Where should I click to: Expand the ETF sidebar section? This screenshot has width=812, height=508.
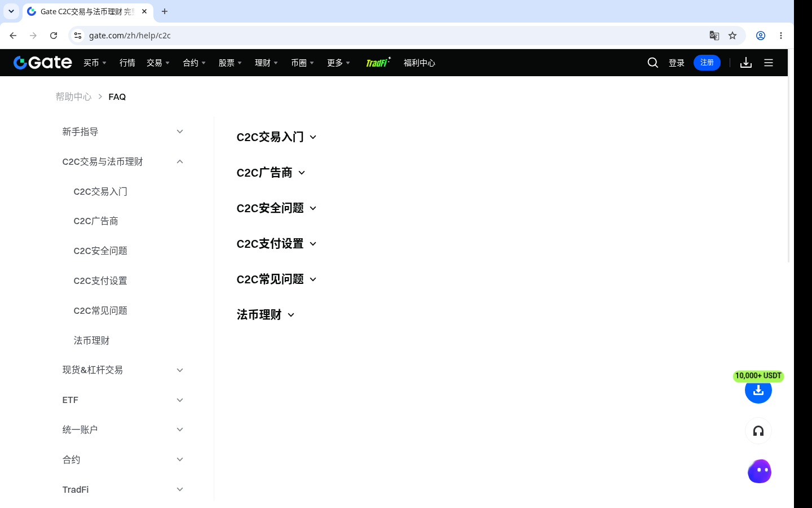[123, 400]
